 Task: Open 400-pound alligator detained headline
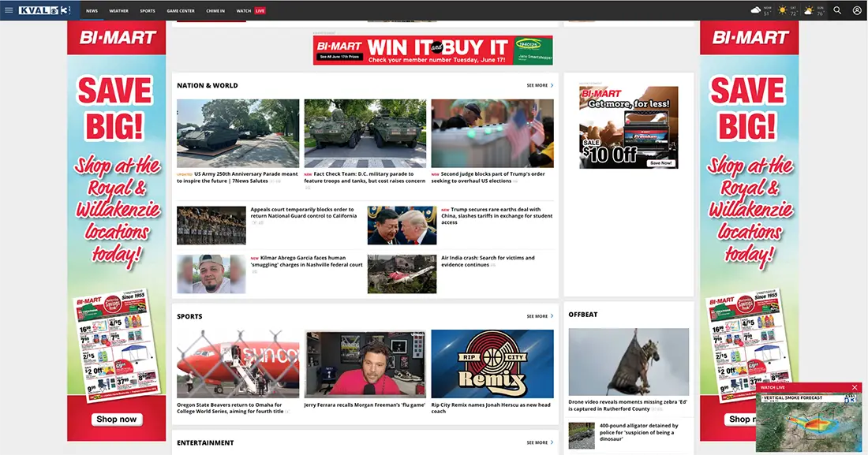point(639,432)
